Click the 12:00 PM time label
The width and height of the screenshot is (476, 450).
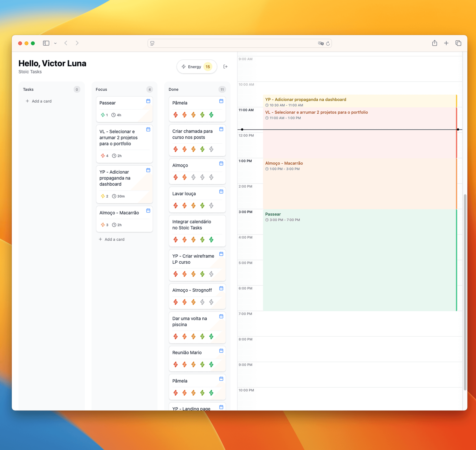coord(246,136)
